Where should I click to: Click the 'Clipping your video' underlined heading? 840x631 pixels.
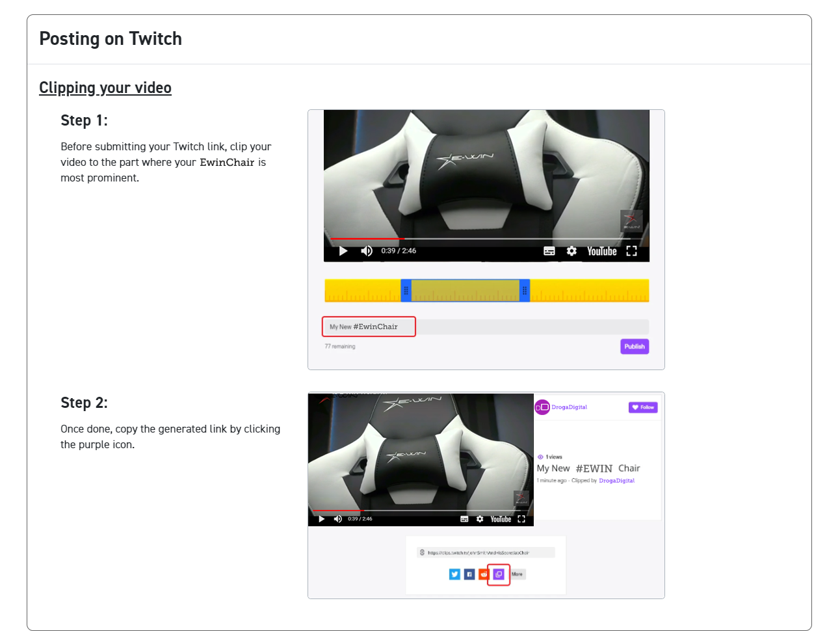(105, 88)
